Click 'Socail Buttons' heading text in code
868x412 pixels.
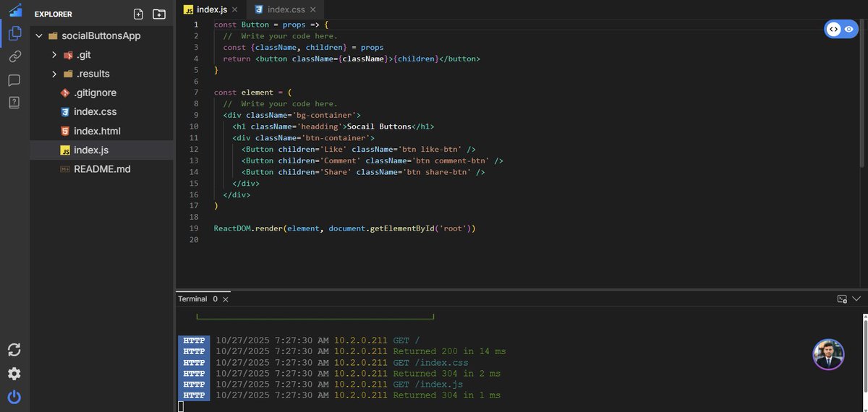pos(380,126)
